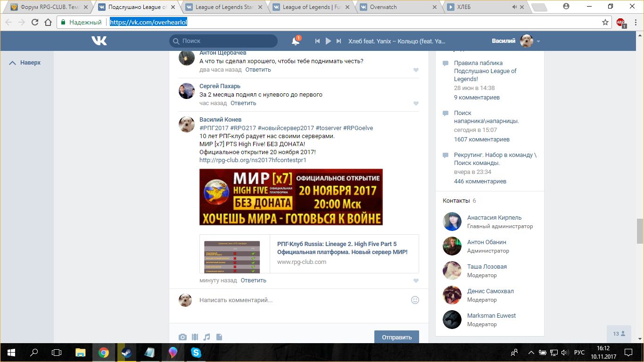Open Антон Обанин's contact profile

[487, 242]
